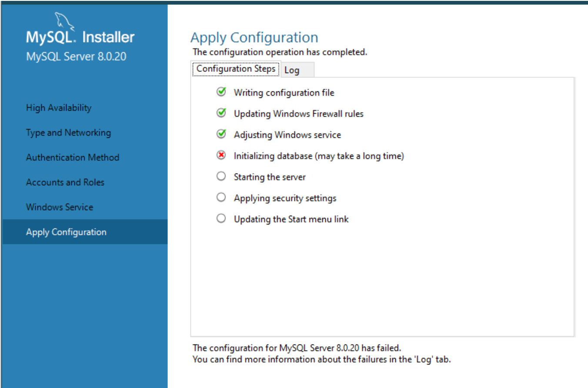Image resolution: width=588 pixels, height=388 pixels.
Task: Click the Writing configuration file step label
Action: pos(284,93)
